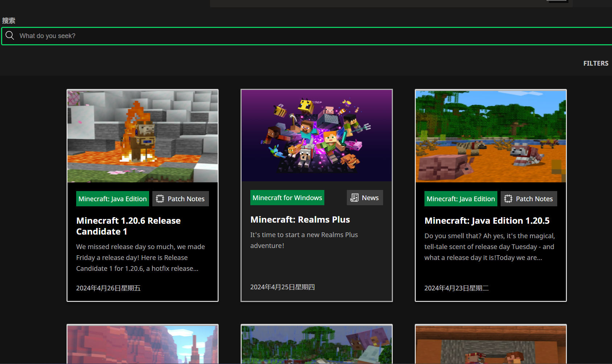Click the armadillo and wolves savanna thumbnail

tap(490, 136)
